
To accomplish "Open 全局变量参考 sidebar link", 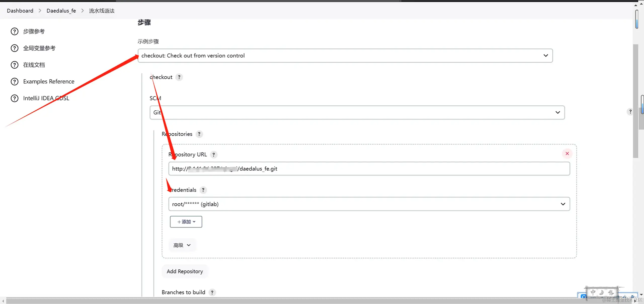I will (x=39, y=48).
